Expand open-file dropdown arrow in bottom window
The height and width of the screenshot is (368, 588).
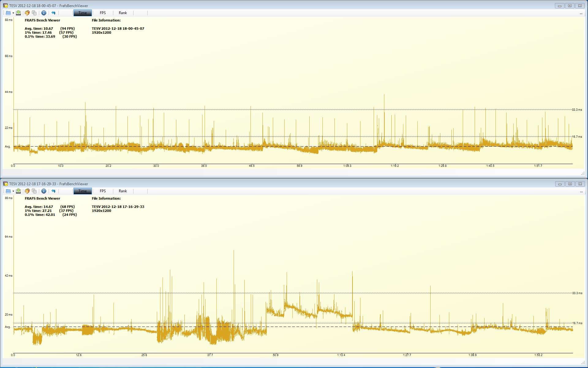point(13,191)
